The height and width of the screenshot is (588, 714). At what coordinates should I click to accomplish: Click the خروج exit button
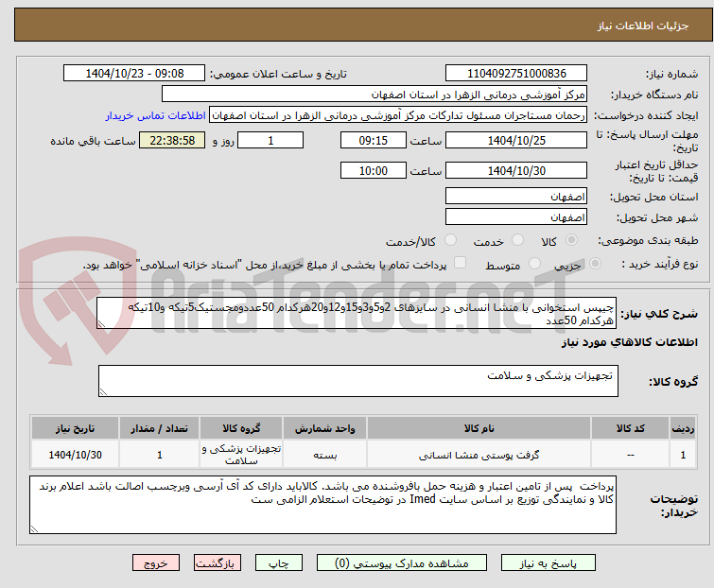tap(156, 563)
